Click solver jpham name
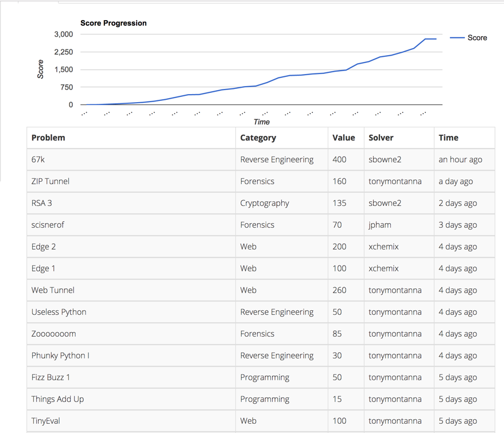Screen dimensions: 504x433 point(380,225)
